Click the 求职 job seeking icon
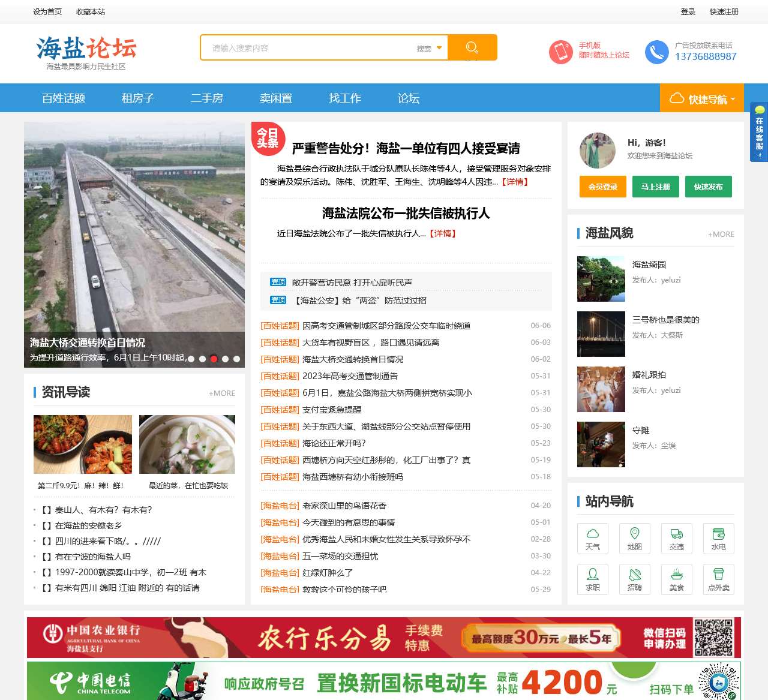This screenshot has height=700, width=768. click(592, 579)
